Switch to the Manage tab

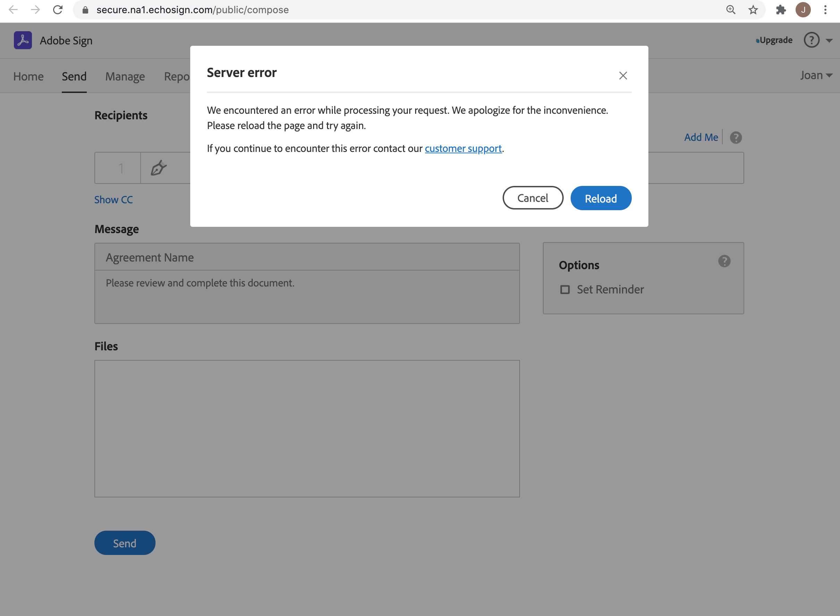click(125, 76)
